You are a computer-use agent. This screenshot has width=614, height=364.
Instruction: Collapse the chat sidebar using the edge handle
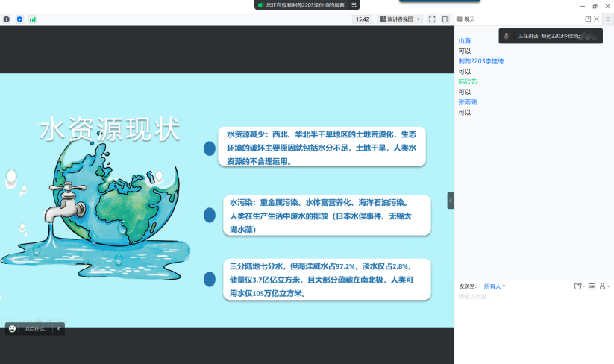coord(451,200)
